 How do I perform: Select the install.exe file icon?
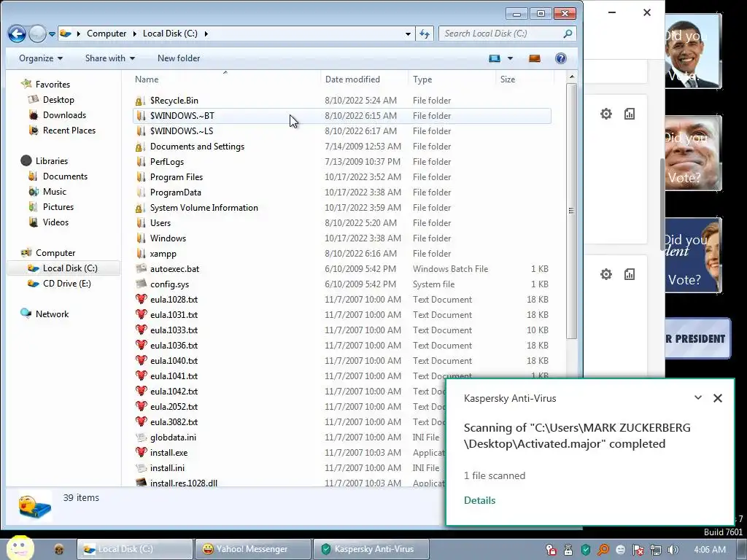coord(141,452)
